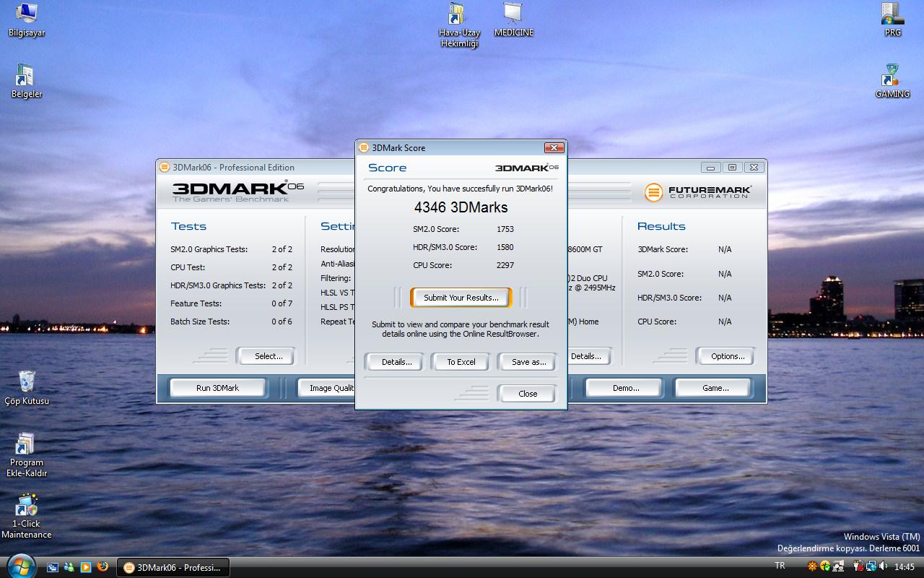Click the 14:45 taskbar clock
The height and width of the screenshot is (578, 924).
905,567
